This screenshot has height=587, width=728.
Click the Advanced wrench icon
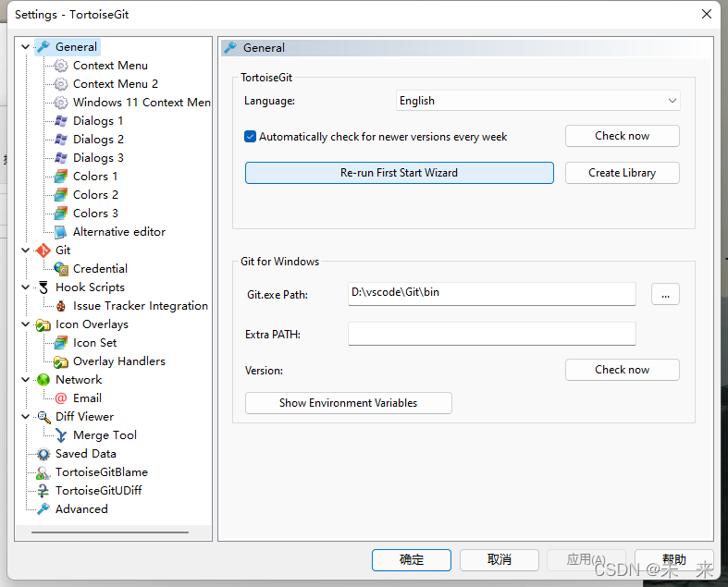(x=43, y=509)
